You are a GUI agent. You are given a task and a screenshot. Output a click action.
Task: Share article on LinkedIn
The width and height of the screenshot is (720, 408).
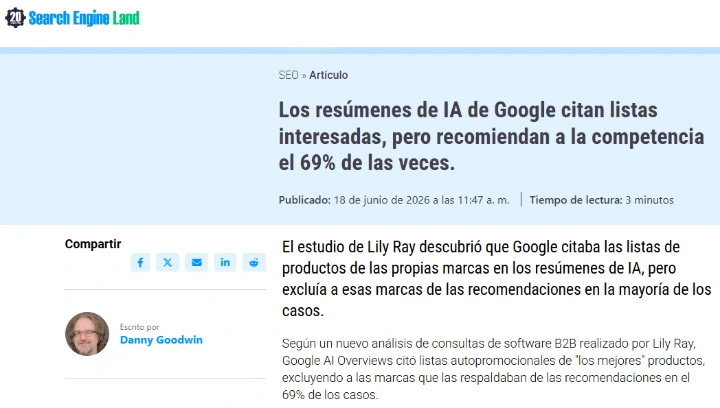click(225, 263)
